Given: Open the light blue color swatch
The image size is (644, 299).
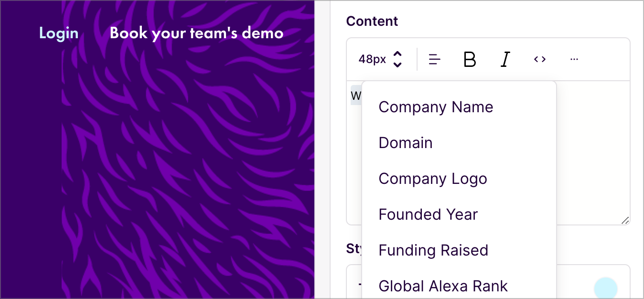Looking at the screenshot, I should (x=605, y=288).
